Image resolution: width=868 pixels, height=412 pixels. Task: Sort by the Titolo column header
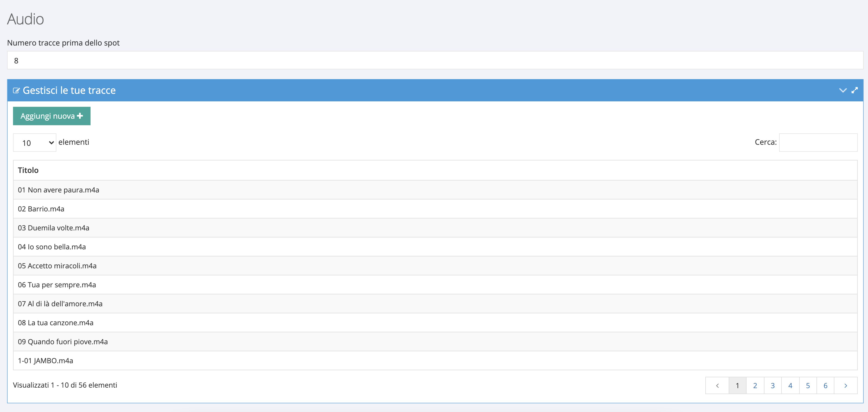pos(28,170)
